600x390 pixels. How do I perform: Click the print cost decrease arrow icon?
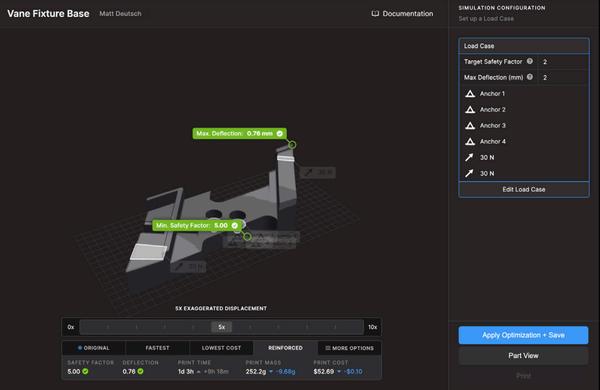(x=339, y=371)
